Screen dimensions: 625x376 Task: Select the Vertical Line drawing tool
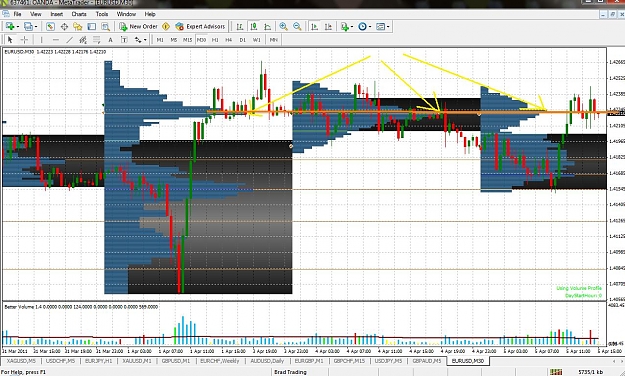click(41, 39)
